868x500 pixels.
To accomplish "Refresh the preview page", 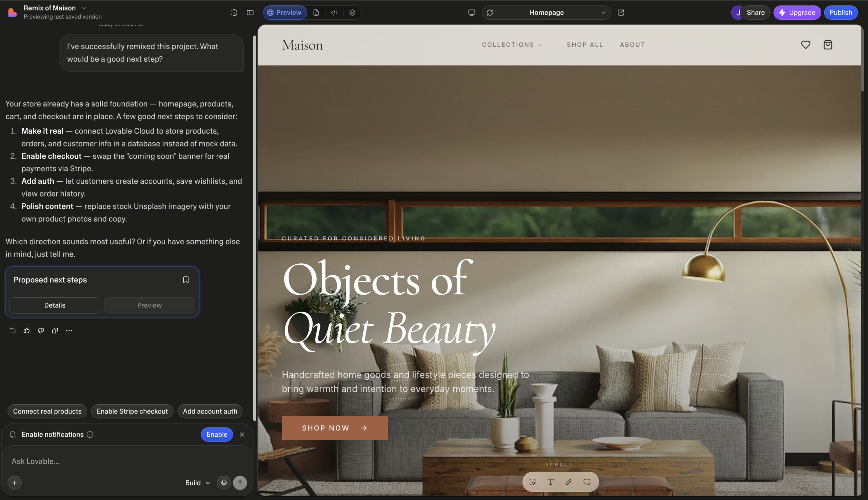I will [490, 12].
